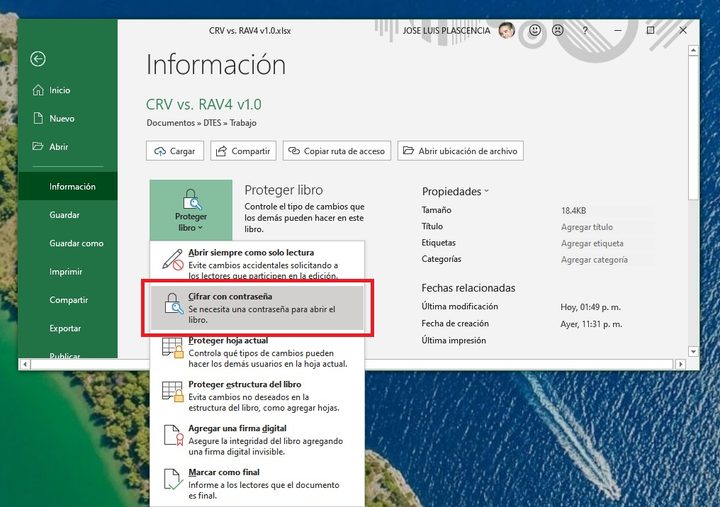The height and width of the screenshot is (507, 720).
Task: Click the Compartir button below file path
Action: click(243, 151)
